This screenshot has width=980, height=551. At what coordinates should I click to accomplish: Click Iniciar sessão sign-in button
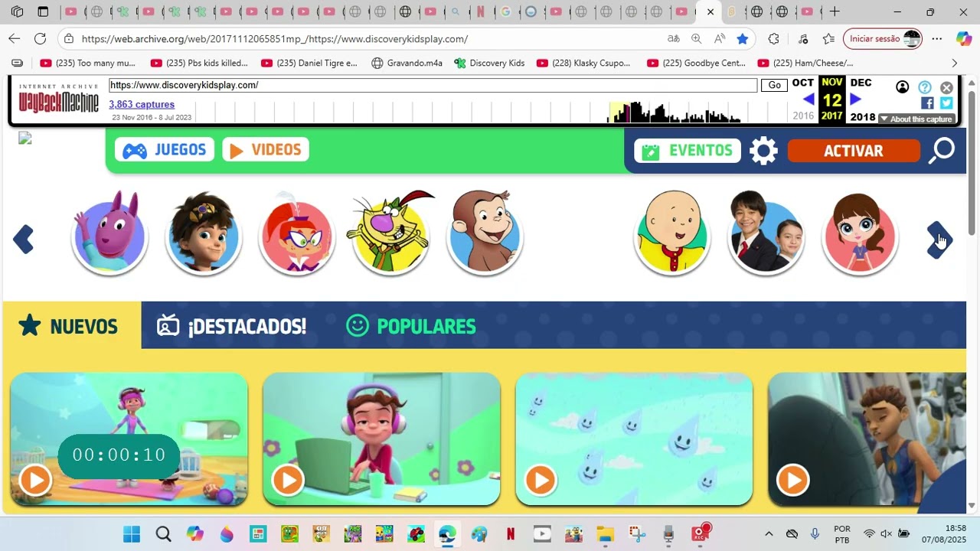(882, 38)
